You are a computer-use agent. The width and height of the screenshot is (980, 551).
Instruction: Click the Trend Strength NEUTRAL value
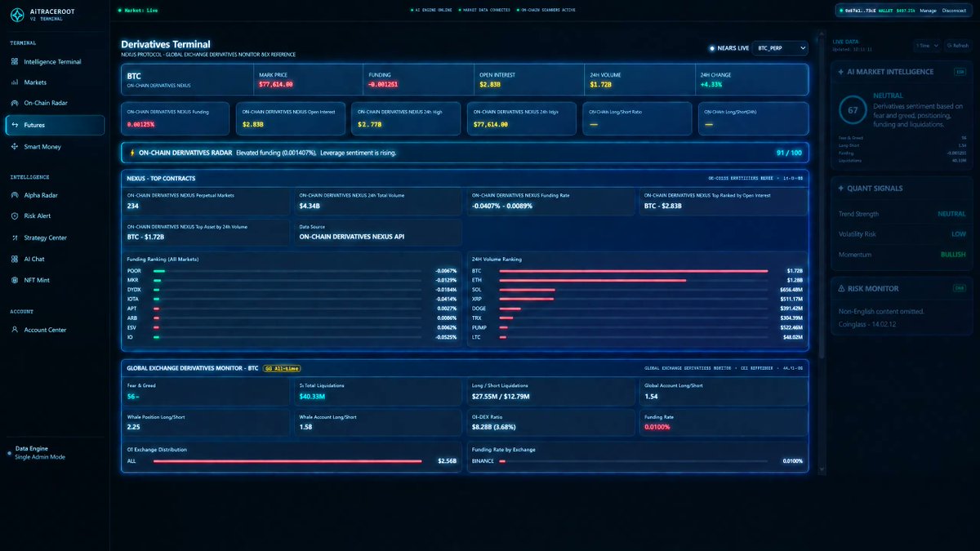click(x=951, y=214)
